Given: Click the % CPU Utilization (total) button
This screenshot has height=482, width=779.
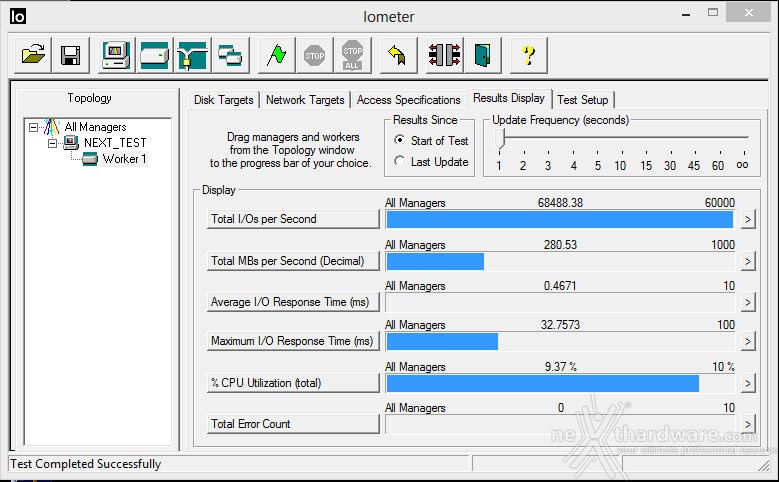Looking at the screenshot, I should pos(293,383).
